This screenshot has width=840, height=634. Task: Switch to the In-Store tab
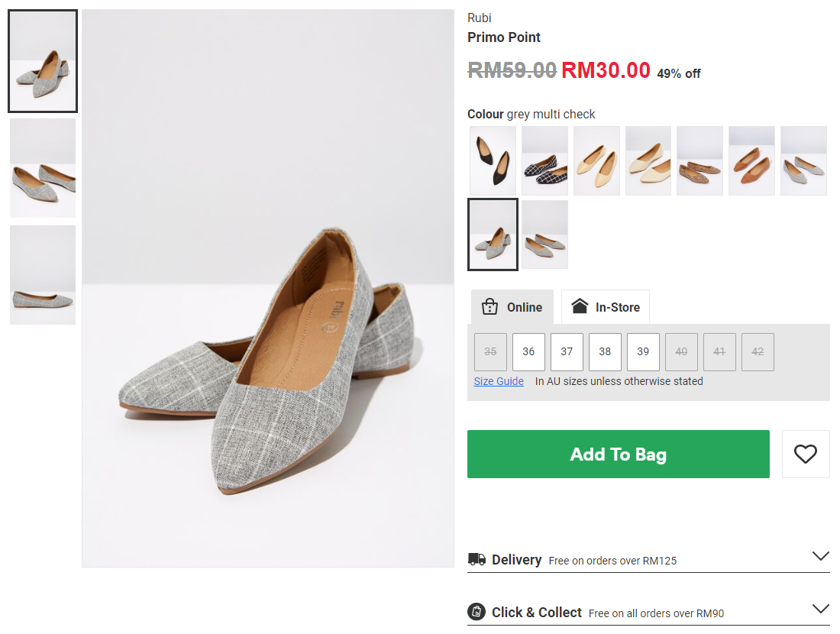(606, 307)
